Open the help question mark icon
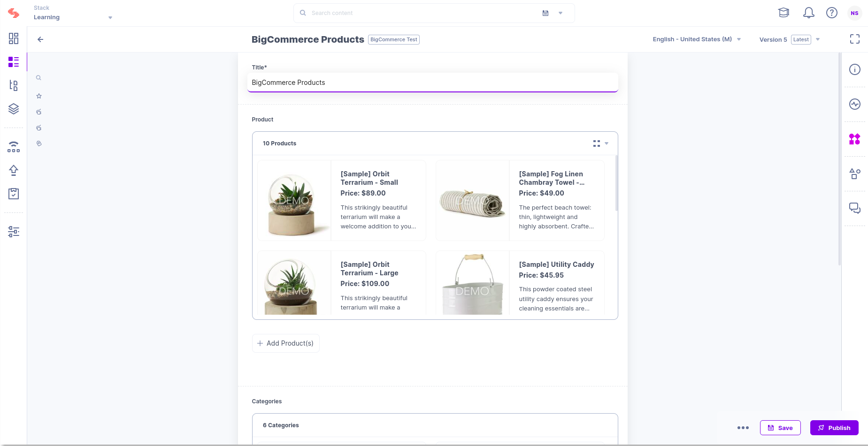Image resolution: width=868 pixels, height=446 pixels. pos(832,13)
